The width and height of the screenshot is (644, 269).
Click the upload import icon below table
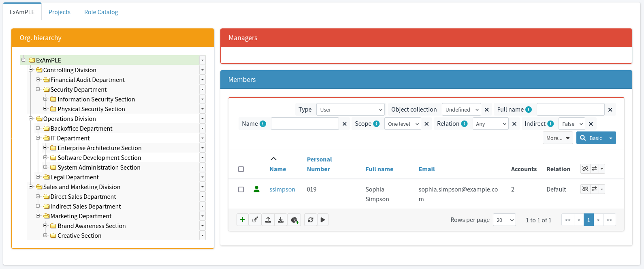coord(268,220)
